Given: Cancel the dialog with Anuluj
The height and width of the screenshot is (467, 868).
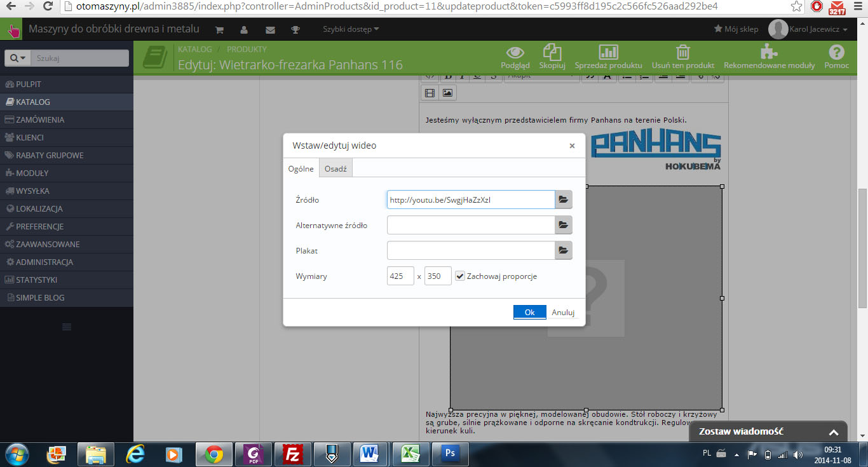Looking at the screenshot, I should [x=563, y=312].
